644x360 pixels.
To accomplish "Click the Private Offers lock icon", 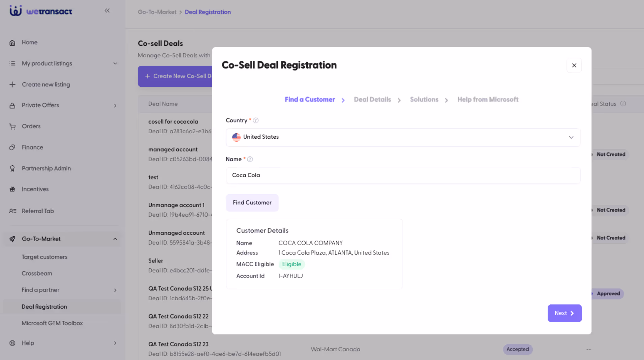I will (12, 105).
